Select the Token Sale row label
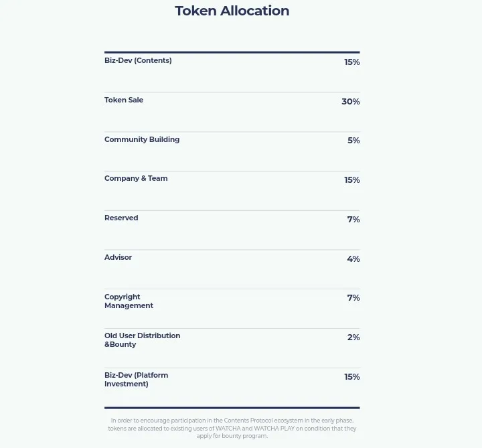 pos(124,100)
